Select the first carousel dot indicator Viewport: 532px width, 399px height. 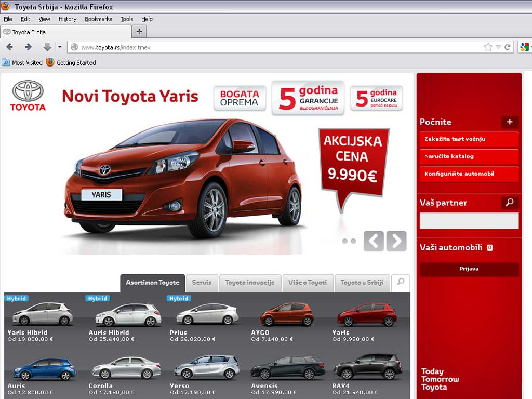[x=345, y=241]
